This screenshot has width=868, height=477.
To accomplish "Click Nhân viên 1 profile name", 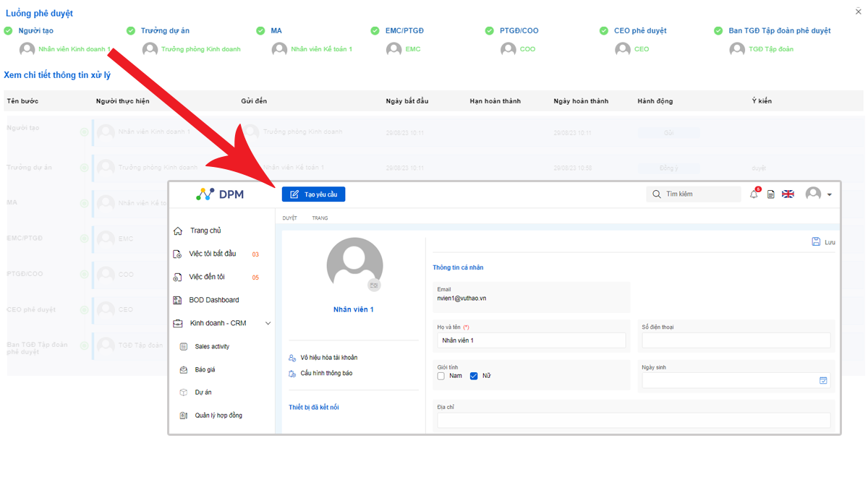I will (354, 309).
